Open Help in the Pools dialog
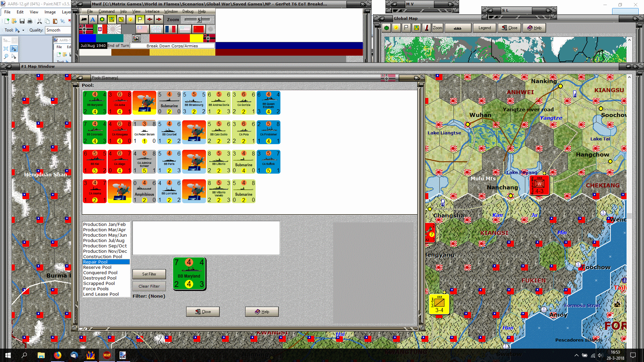 [x=262, y=311]
